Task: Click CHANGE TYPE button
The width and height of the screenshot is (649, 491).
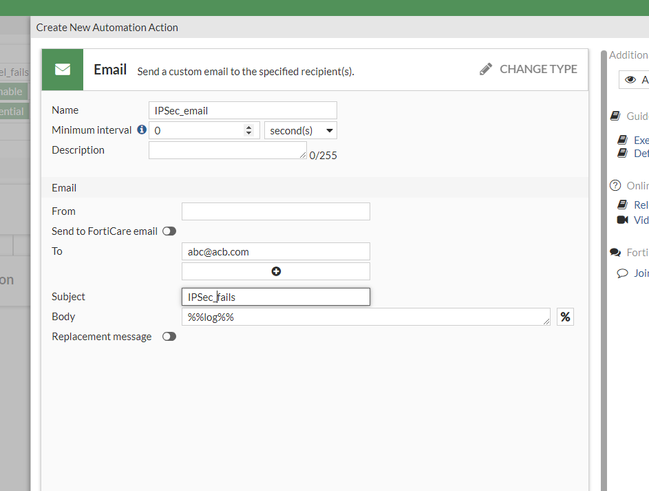Action: (x=528, y=69)
